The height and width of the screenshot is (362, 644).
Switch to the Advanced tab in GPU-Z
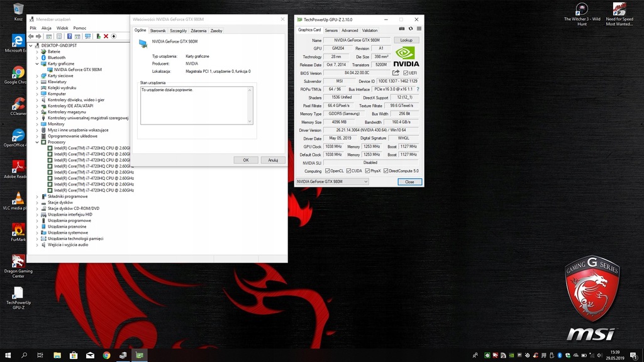pyautogui.click(x=350, y=30)
